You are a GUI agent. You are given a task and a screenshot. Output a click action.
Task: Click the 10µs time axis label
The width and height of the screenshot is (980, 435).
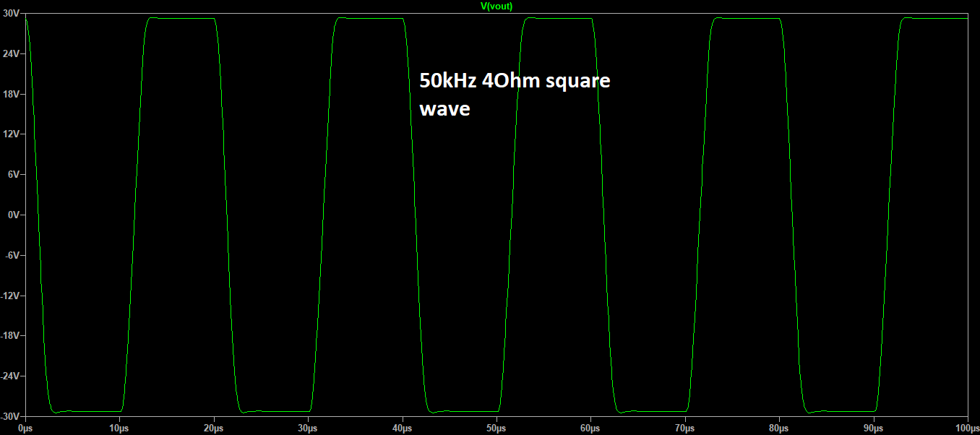[120, 429]
